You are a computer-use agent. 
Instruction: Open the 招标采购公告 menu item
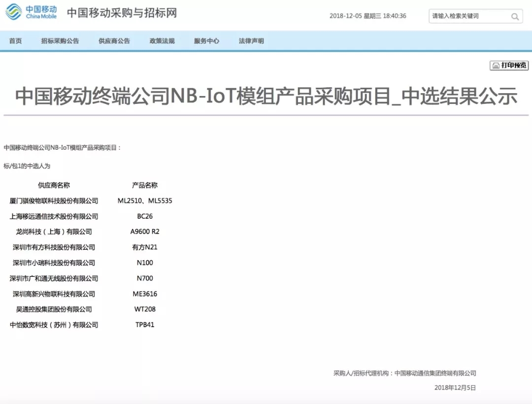point(60,41)
